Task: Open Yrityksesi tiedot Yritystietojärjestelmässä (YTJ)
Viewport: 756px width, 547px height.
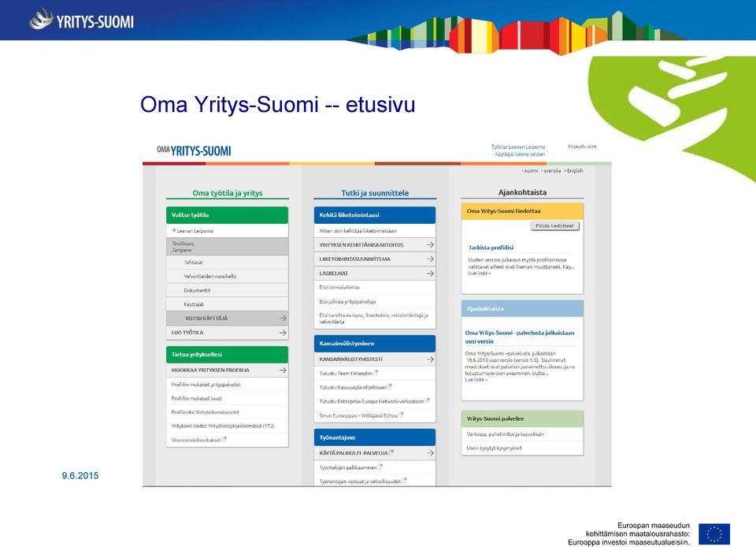Action: (222, 426)
